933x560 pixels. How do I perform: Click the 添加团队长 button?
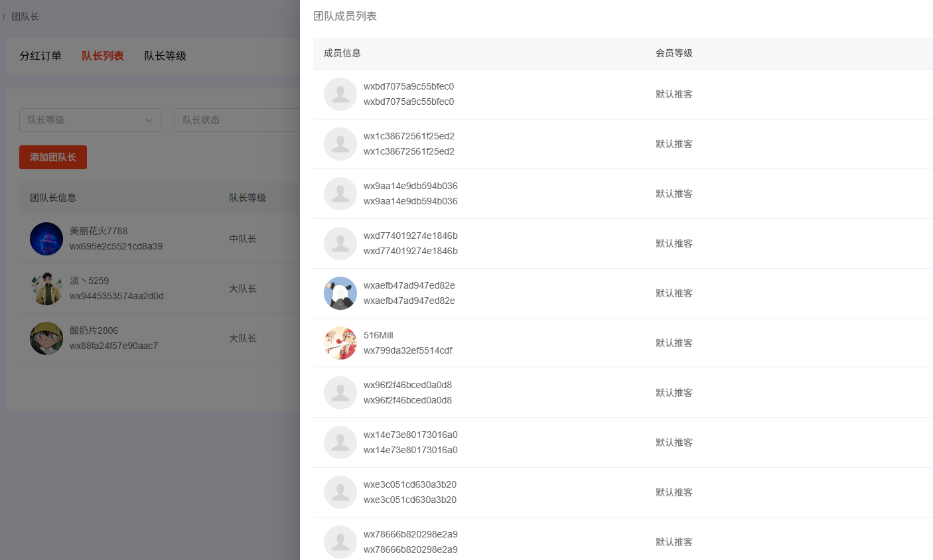53,157
